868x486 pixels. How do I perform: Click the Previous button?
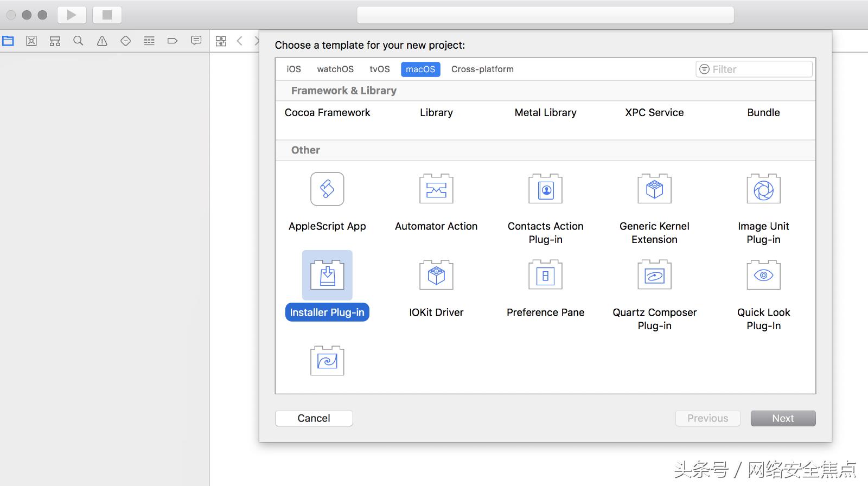pyautogui.click(x=707, y=418)
